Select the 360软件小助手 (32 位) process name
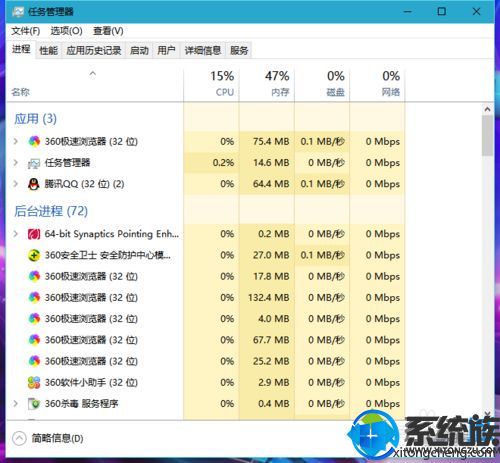500x463 pixels. click(x=91, y=382)
